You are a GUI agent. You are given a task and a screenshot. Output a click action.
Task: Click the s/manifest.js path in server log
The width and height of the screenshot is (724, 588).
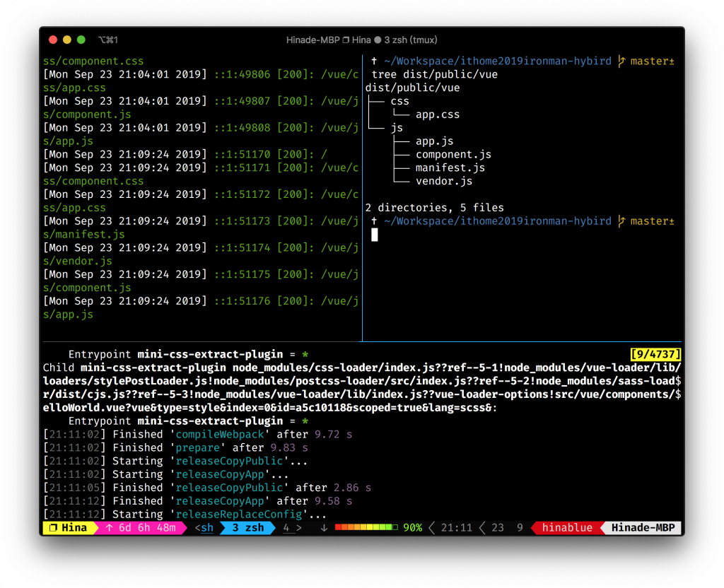click(84, 235)
